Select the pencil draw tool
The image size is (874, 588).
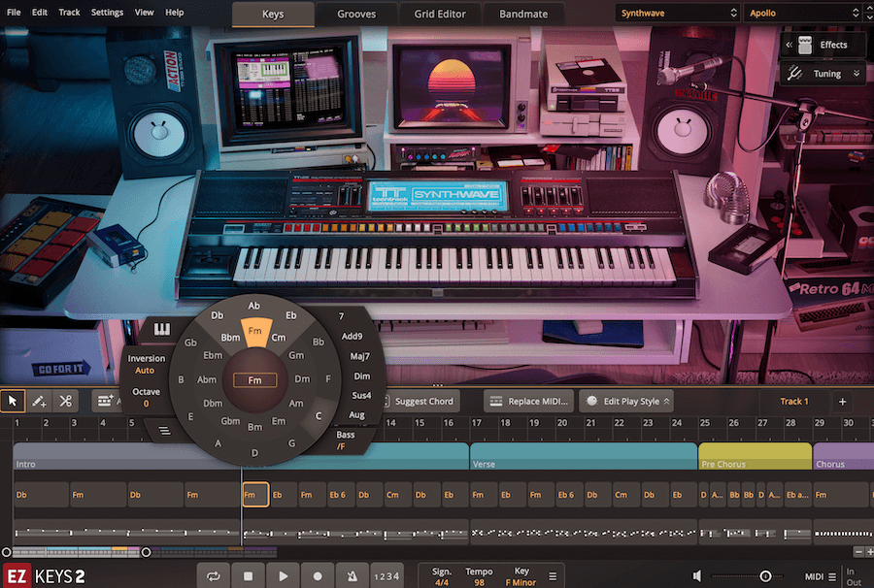[x=39, y=401]
